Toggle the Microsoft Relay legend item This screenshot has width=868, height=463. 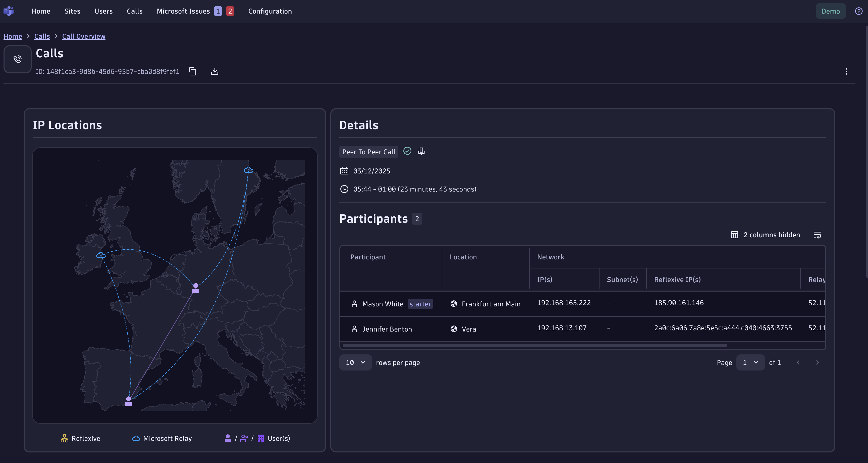point(162,438)
